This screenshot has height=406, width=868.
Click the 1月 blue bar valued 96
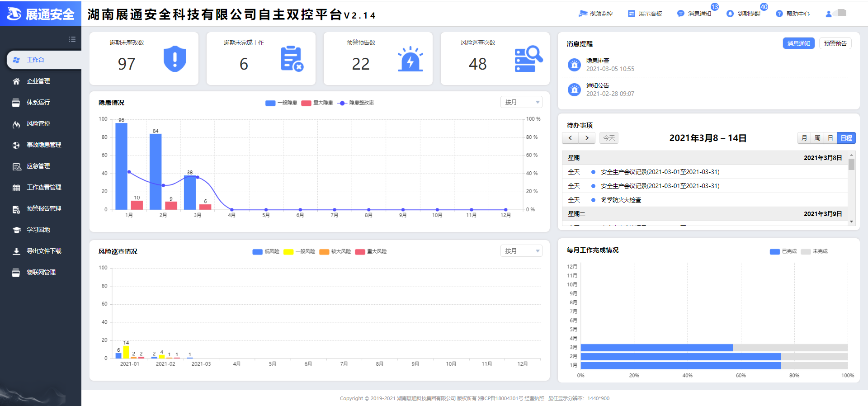coord(121,166)
